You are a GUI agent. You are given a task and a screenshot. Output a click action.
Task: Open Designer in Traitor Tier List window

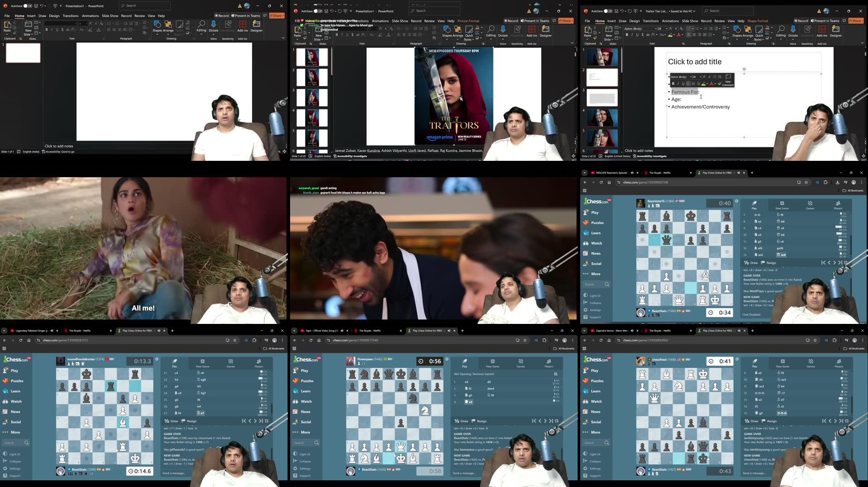click(836, 31)
